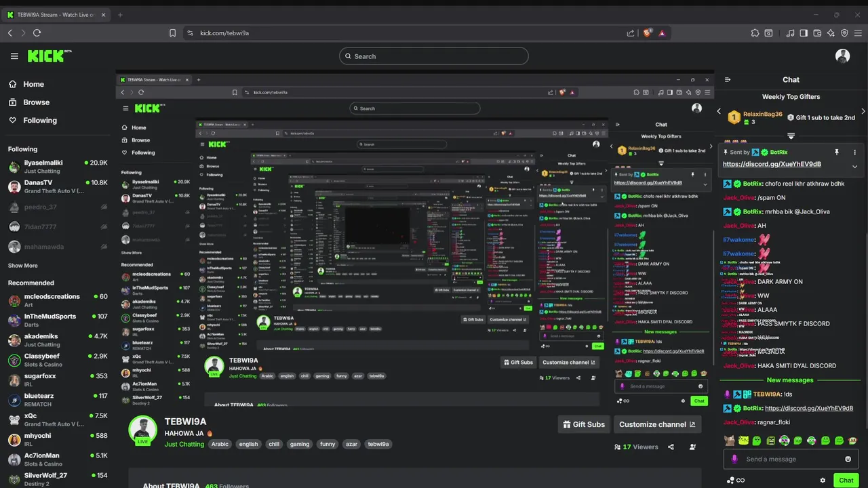Open the browser extensions puzzle icon

755,33
